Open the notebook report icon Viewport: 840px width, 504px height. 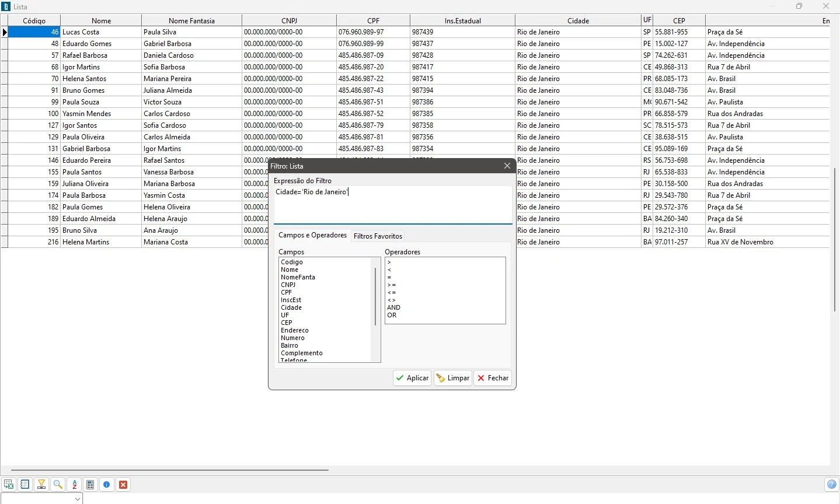(x=25, y=485)
